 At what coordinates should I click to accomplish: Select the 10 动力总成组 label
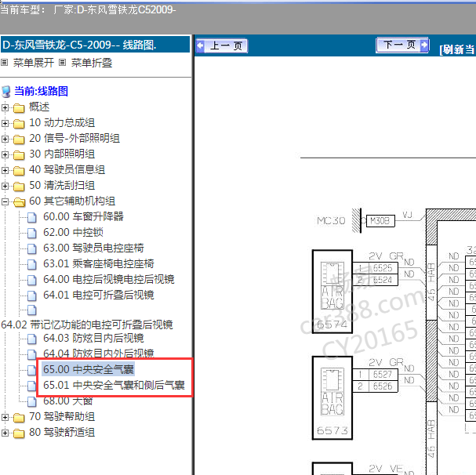click(x=62, y=122)
